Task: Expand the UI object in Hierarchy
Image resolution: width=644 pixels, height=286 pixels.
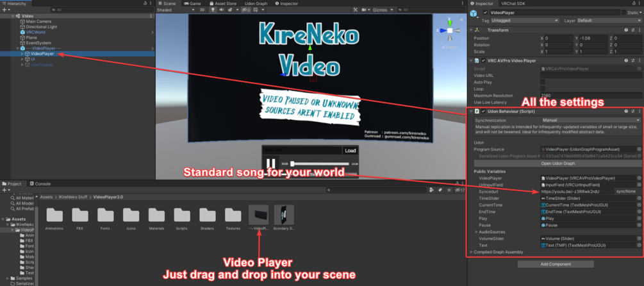Action: pyautogui.click(x=22, y=59)
